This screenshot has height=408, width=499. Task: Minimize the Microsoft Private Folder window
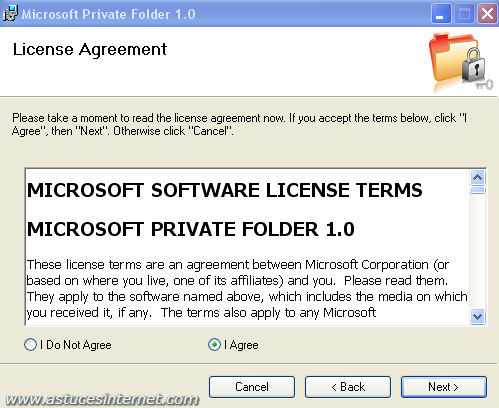pyautogui.click(x=441, y=14)
